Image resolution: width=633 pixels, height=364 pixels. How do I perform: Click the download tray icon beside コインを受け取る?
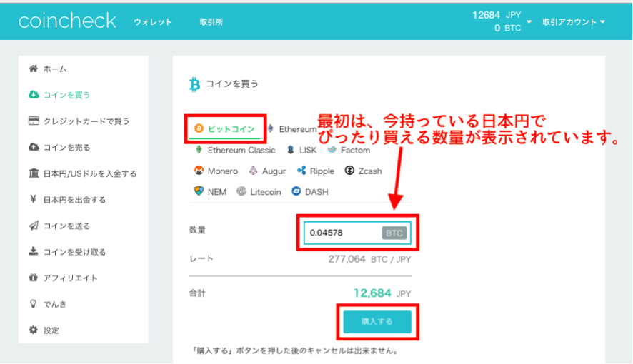pyautogui.click(x=34, y=251)
